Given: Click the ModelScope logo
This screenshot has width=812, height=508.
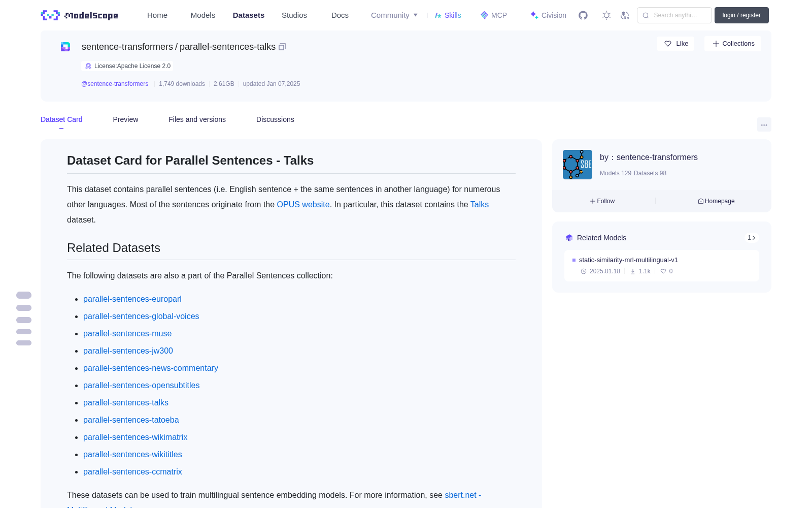Looking at the screenshot, I should click(x=80, y=15).
